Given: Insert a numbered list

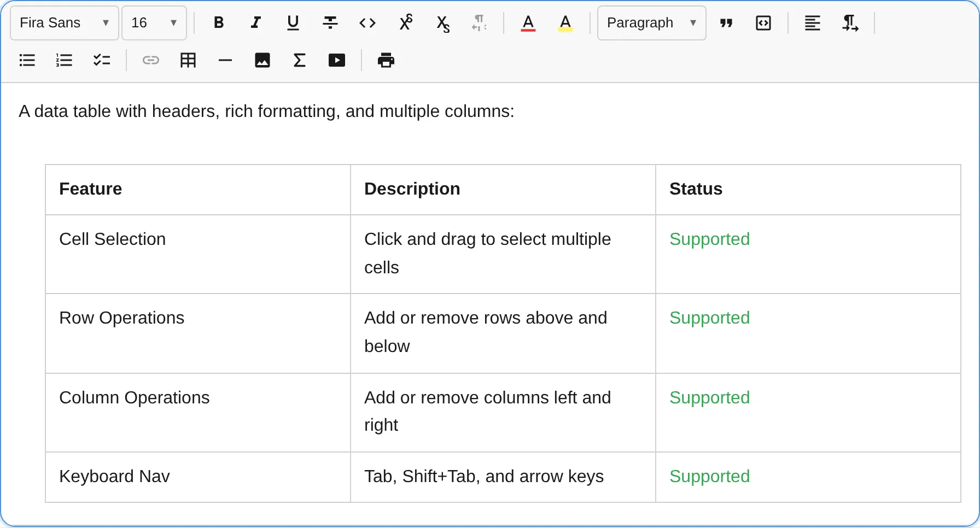Looking at the screenshot, I should tap(65, 60).
